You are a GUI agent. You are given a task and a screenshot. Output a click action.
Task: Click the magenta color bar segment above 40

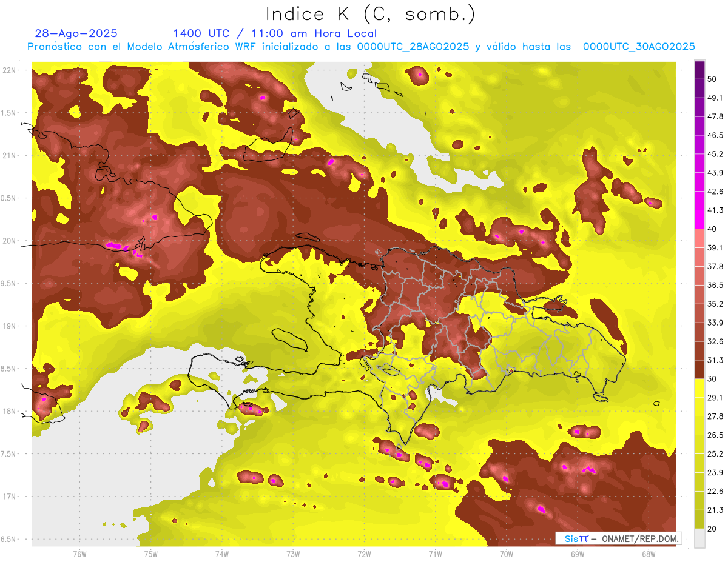(699, 219)
